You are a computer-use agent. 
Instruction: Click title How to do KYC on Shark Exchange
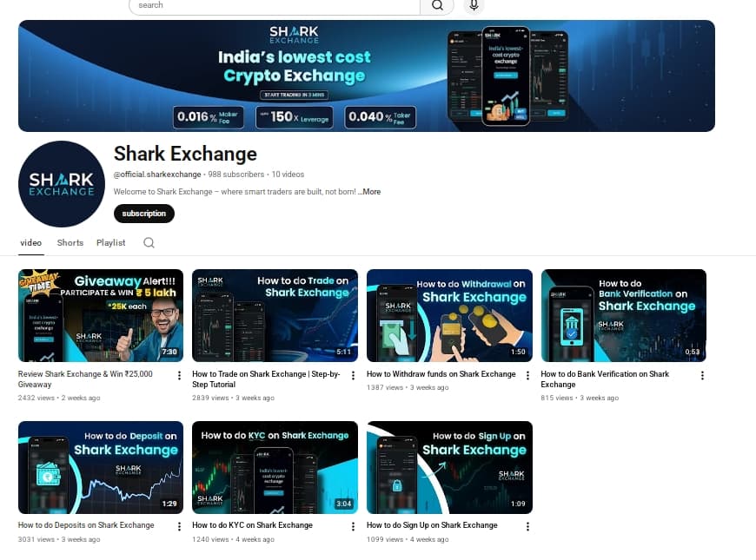coord(252,525)
